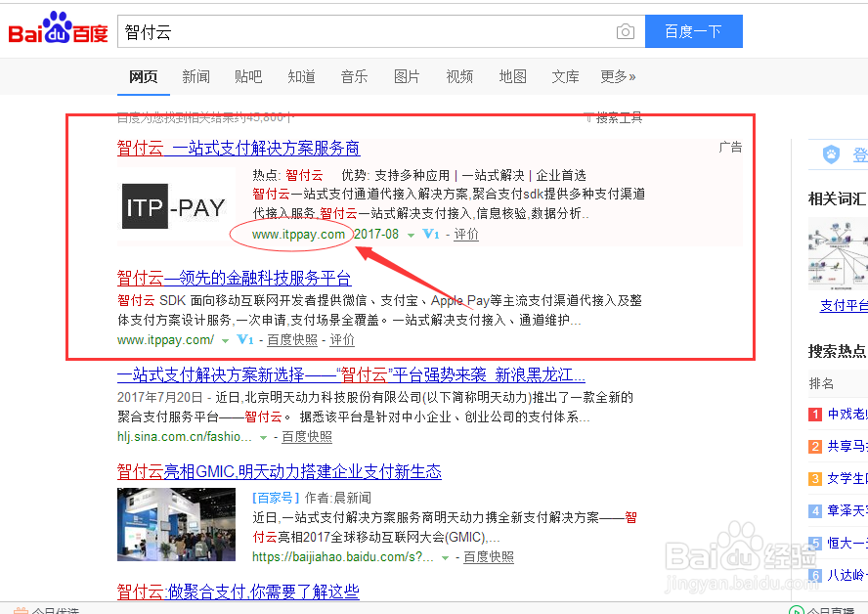
Task: Expand dropdown arrow beside hlj.sina.com.cn URL
Action: [x=264, y=437]
